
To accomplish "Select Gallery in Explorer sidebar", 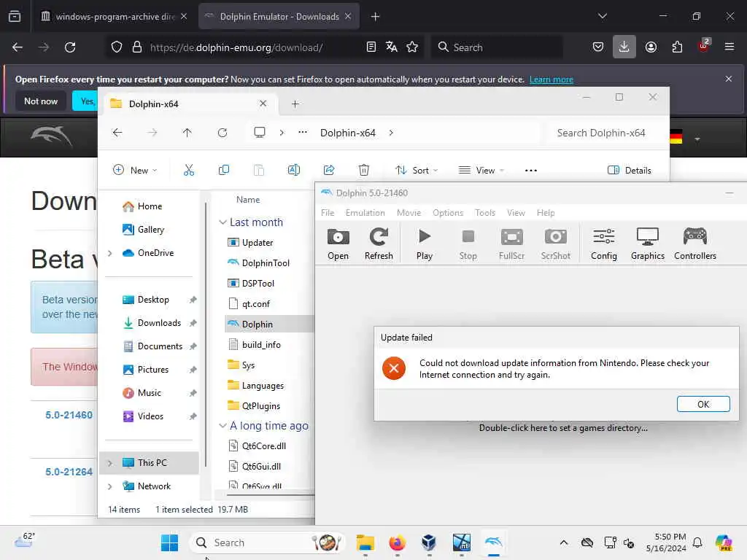I will tap(150, 230).
